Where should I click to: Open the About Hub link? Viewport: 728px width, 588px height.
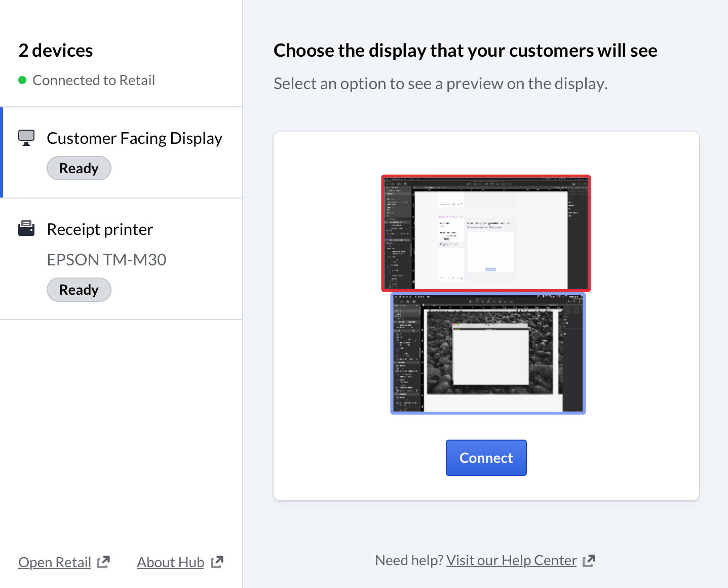pos(170,562)
